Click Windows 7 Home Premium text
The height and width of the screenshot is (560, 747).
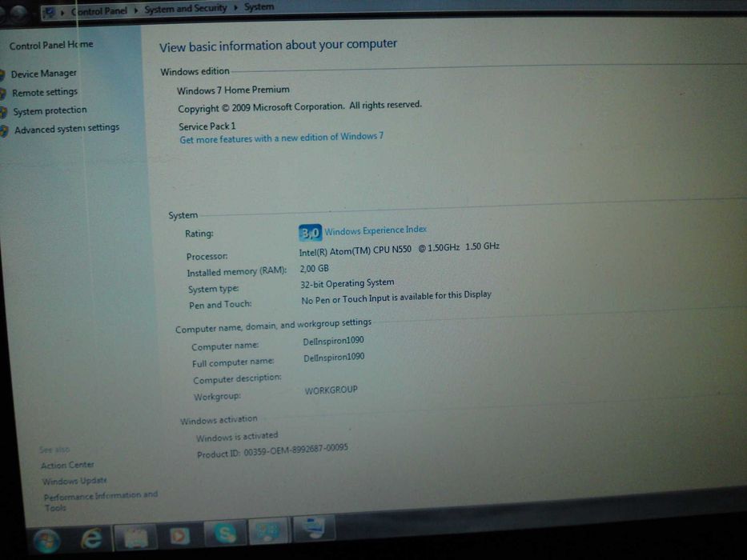tap(233, 90)
